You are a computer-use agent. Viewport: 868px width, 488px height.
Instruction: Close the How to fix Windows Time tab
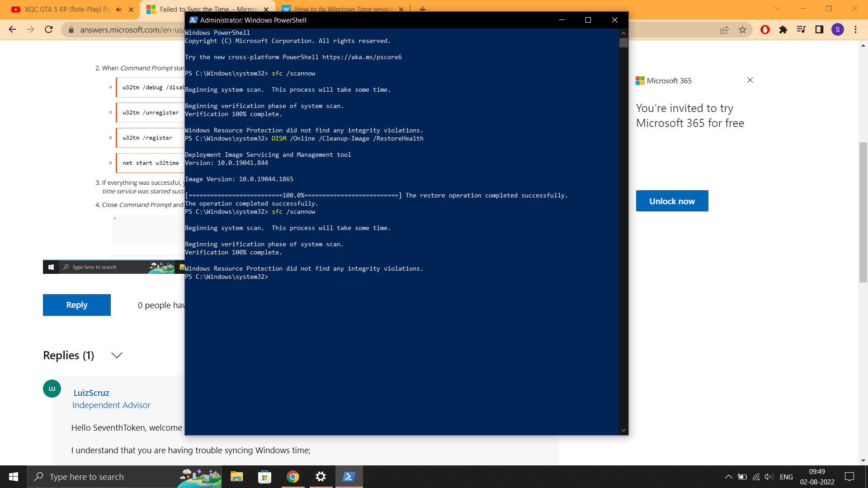401,9
